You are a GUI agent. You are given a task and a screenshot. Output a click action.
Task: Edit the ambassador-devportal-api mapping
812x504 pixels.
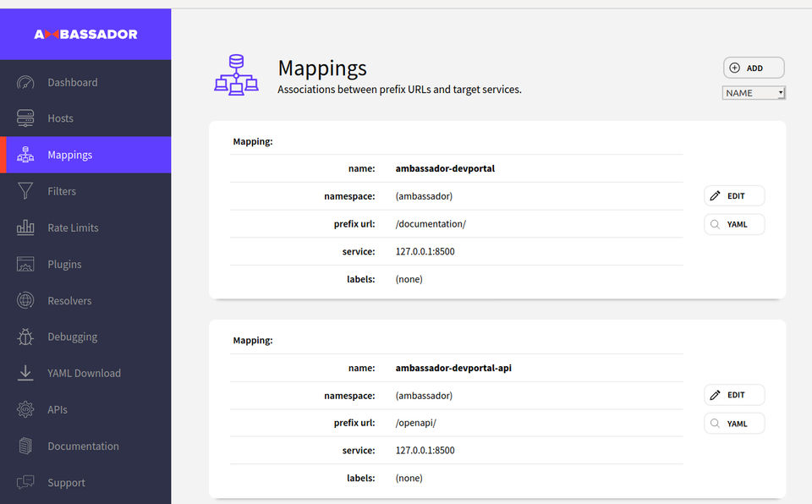click(x=734, y=395)
